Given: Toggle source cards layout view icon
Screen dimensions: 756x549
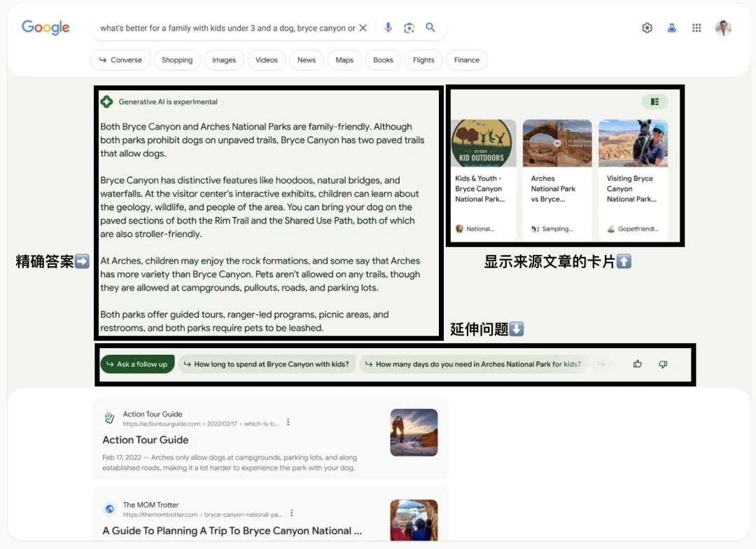Looking at the screenshot, I should tap(654, 102).
